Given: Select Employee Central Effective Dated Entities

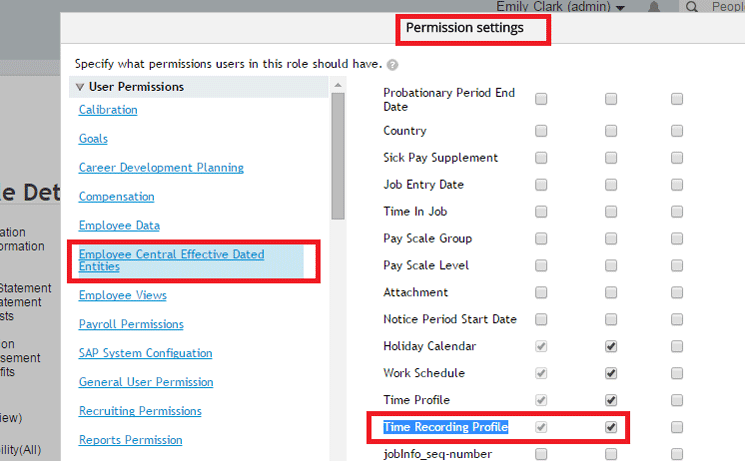Looking at the screenshot, I should coord(171,260).
